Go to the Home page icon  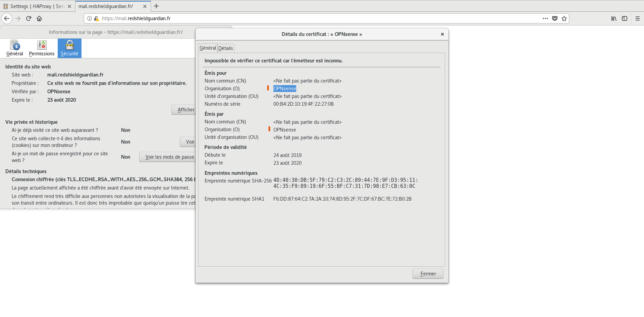39,18
